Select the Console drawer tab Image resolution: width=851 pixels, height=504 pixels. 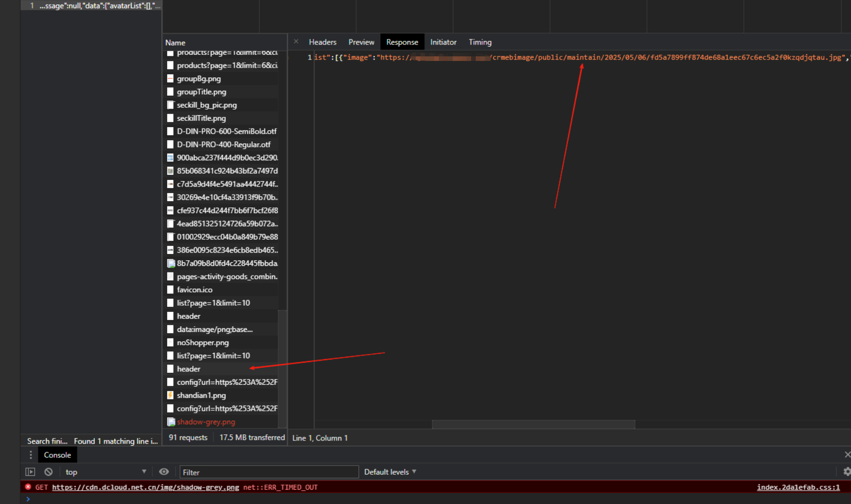[57, 455]
